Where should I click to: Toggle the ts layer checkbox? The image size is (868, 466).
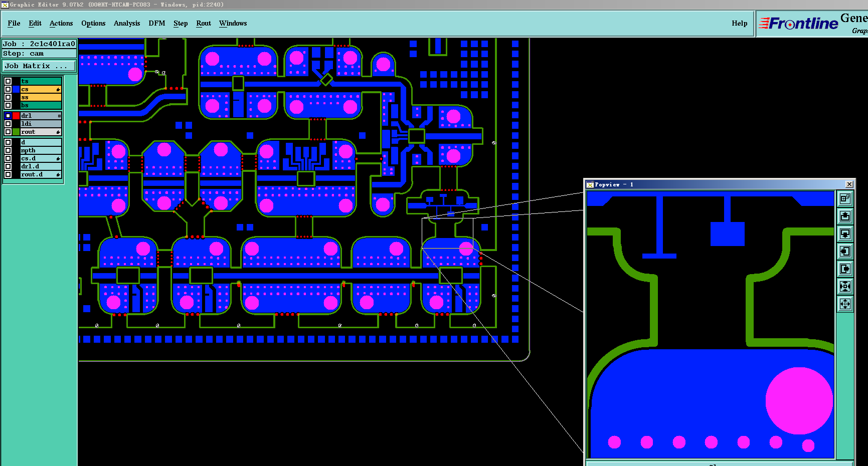tap(8, 81)
